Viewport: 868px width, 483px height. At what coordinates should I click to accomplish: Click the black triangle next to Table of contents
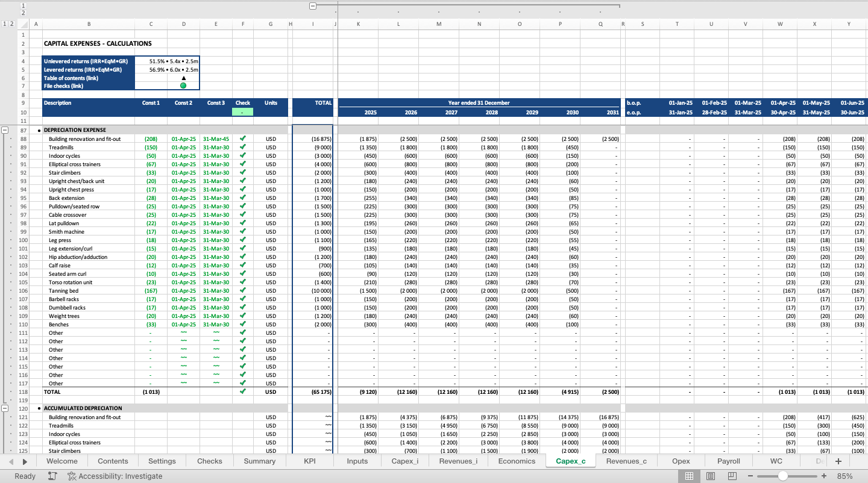(x=183, y=78)
